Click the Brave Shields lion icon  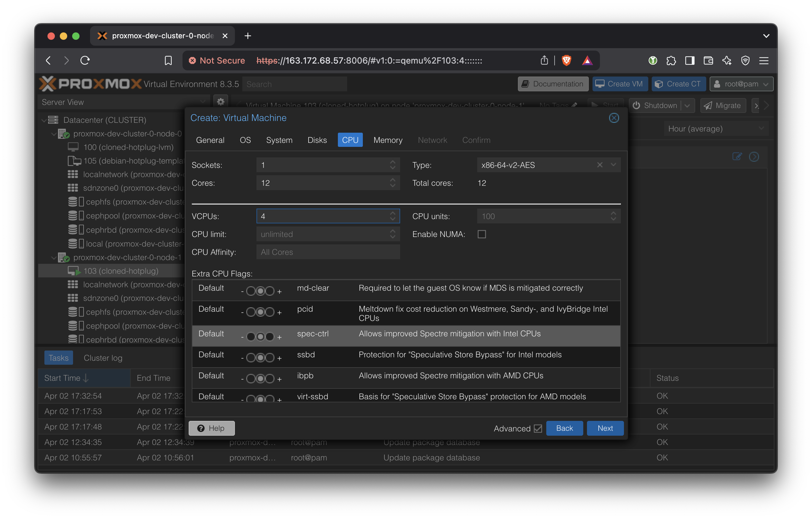pos(567,60)
